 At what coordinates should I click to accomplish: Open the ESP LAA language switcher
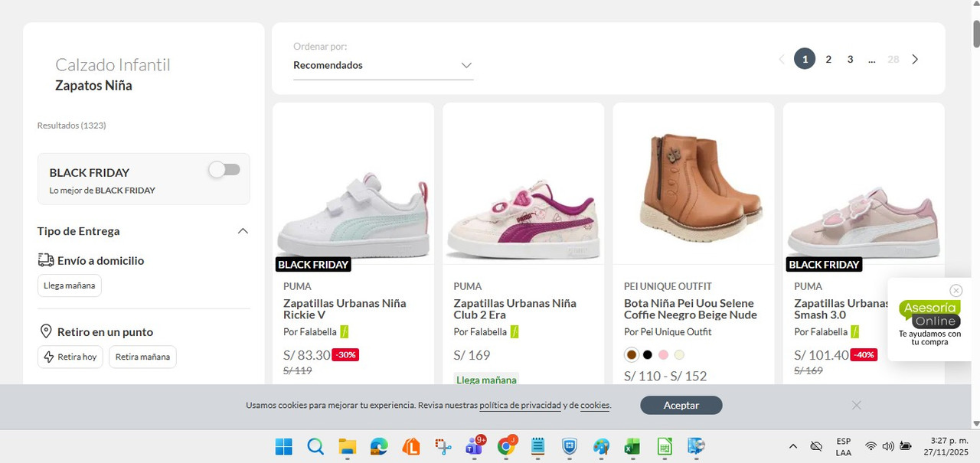pyautogui.click(x=843, y=447)
